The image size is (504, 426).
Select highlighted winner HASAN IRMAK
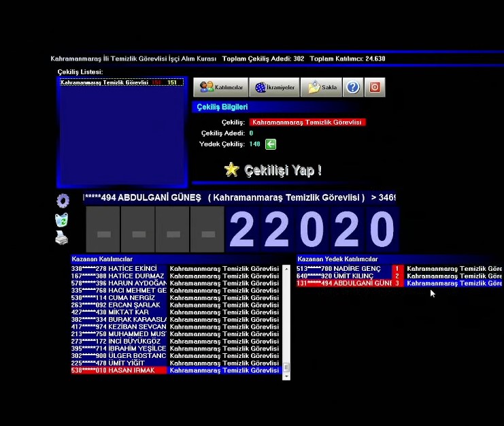point(175,370)
